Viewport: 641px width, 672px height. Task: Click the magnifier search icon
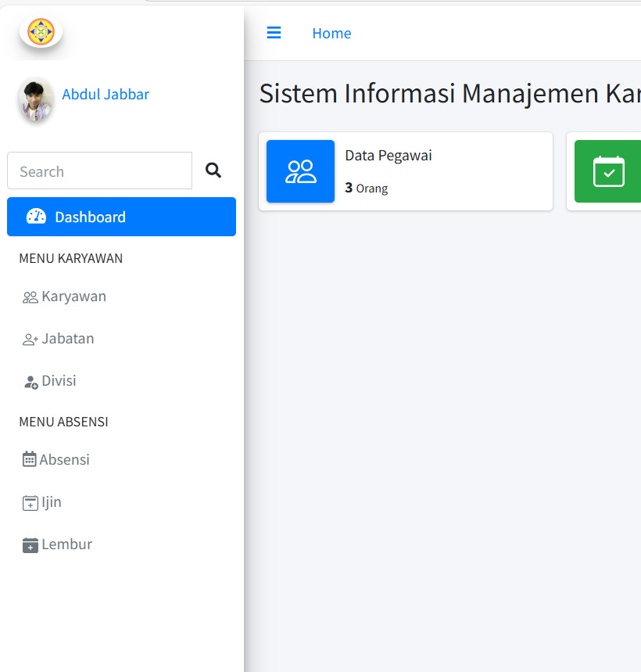tap(213, 171)
